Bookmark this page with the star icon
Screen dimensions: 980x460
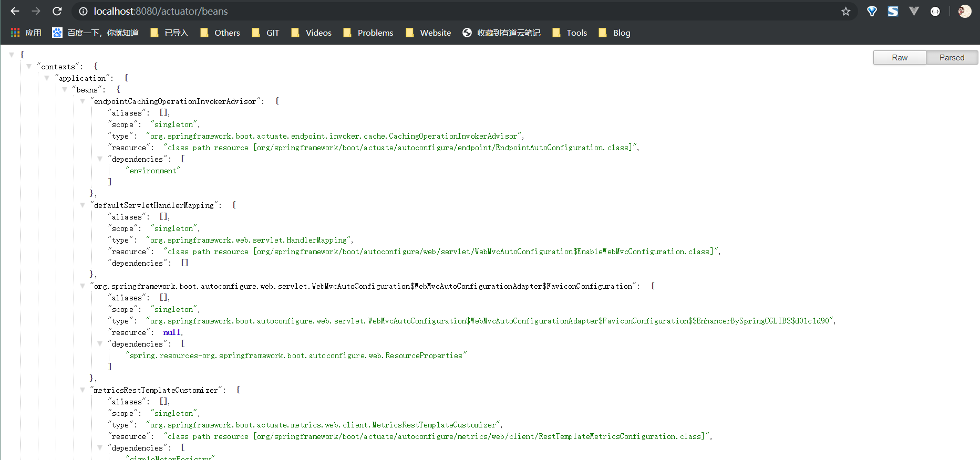pyautogui.click(x=845, y=11)
